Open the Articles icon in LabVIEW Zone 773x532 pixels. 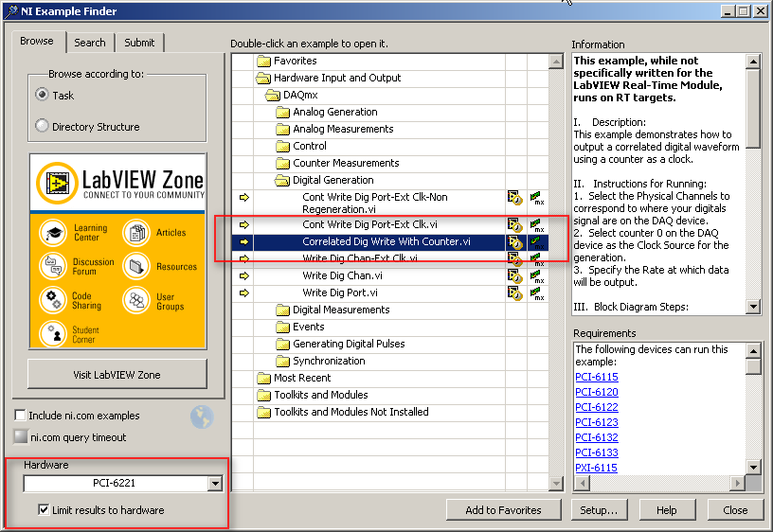tap(136, 233)
